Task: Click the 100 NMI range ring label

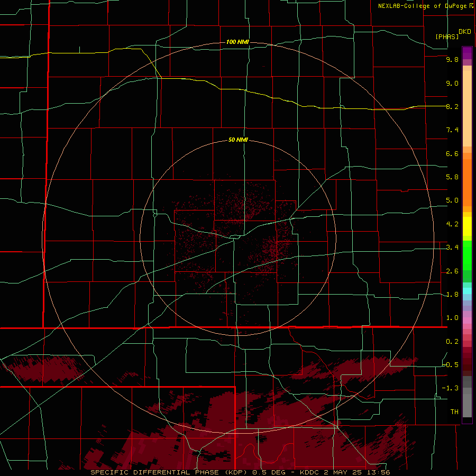Action: pyautogui.click(x=237, y=42)
